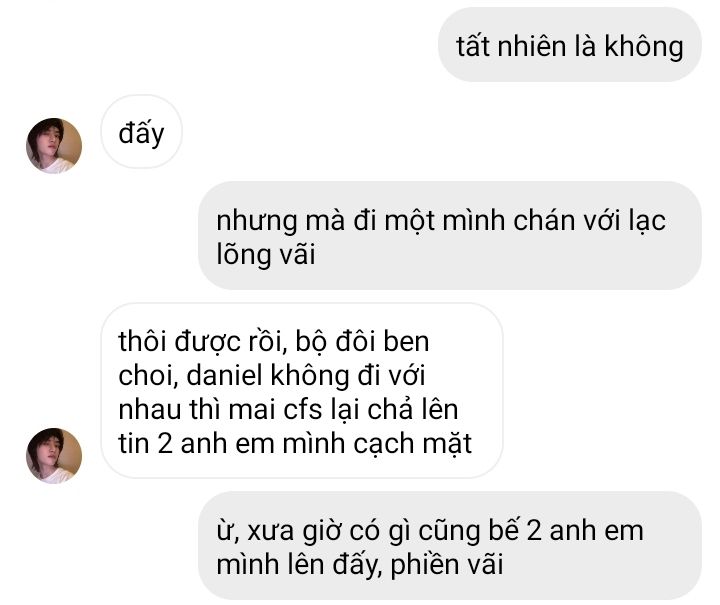
Task: Select the received 'đấy' message bubble
Action: tap(141, 132)
